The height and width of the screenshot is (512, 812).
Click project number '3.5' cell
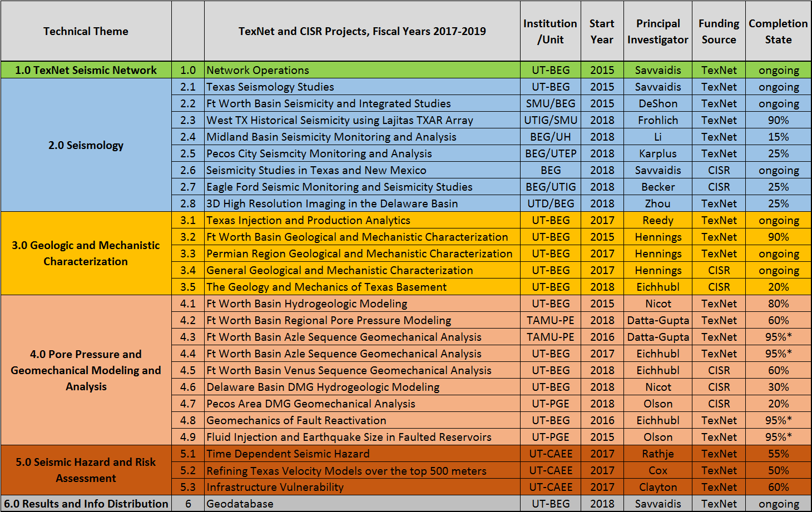coord(188,287)
